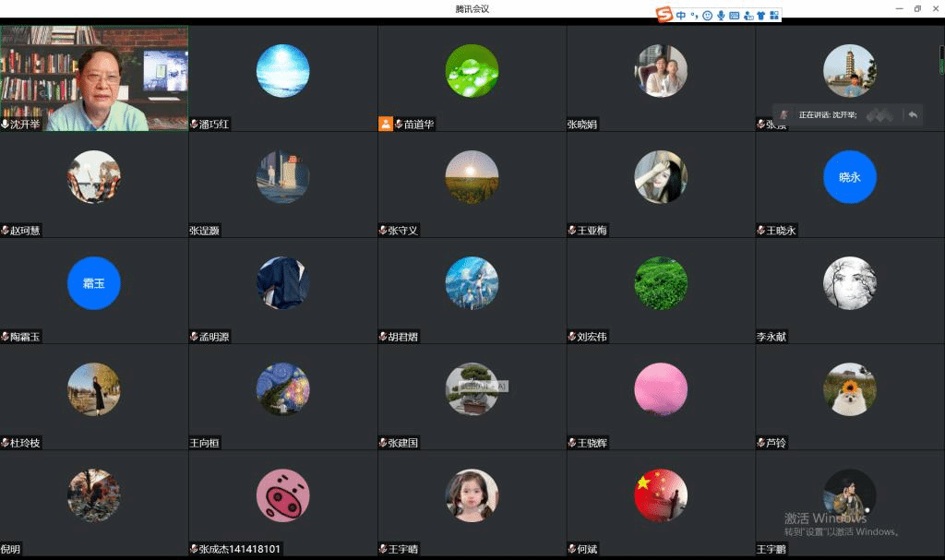
Task: Open the IME toolbox grid icon
Action: pyautogui.click(x=774, y=16)
